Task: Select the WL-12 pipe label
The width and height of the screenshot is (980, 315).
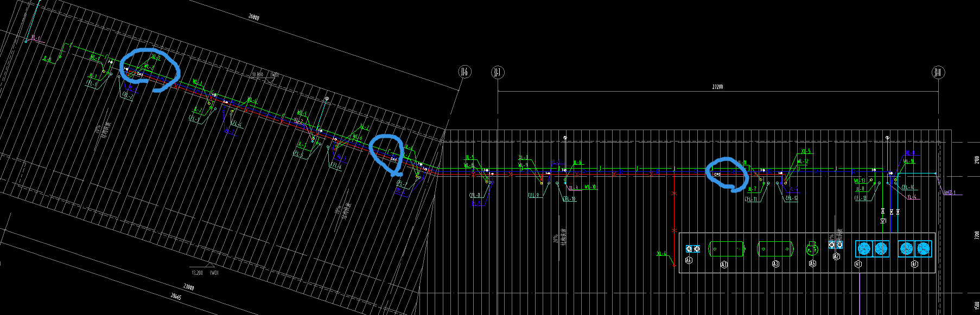Action: 803,162
